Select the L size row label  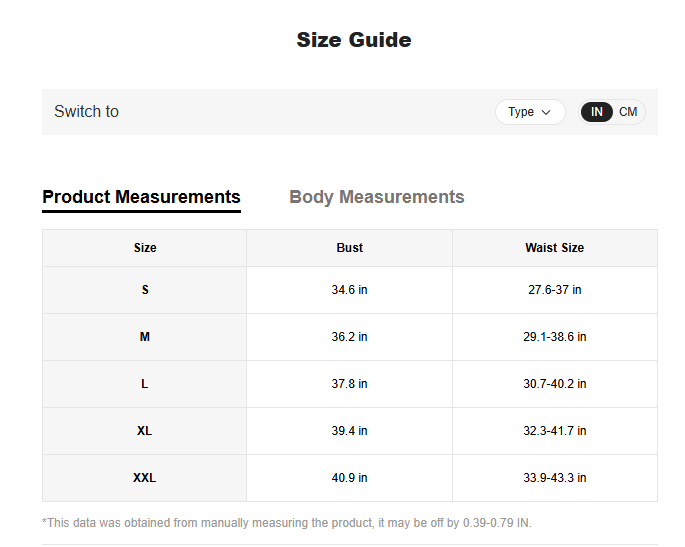[145, 384]
